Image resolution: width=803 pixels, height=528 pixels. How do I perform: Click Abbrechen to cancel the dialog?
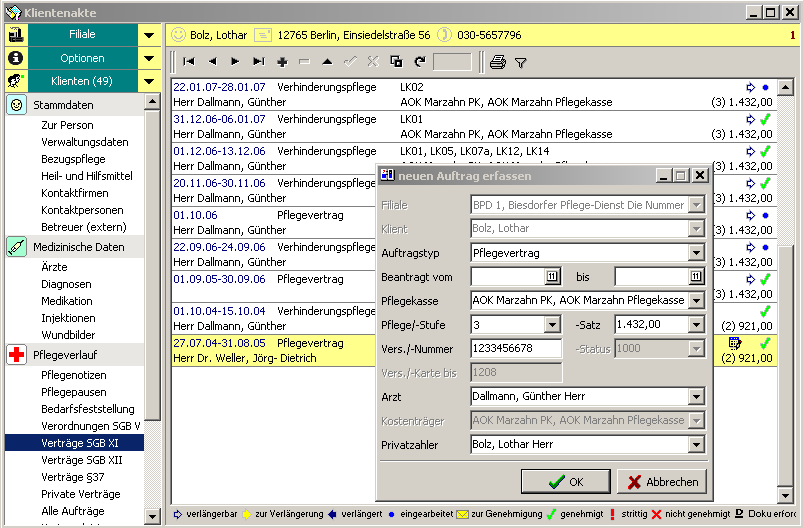(662, 481)
